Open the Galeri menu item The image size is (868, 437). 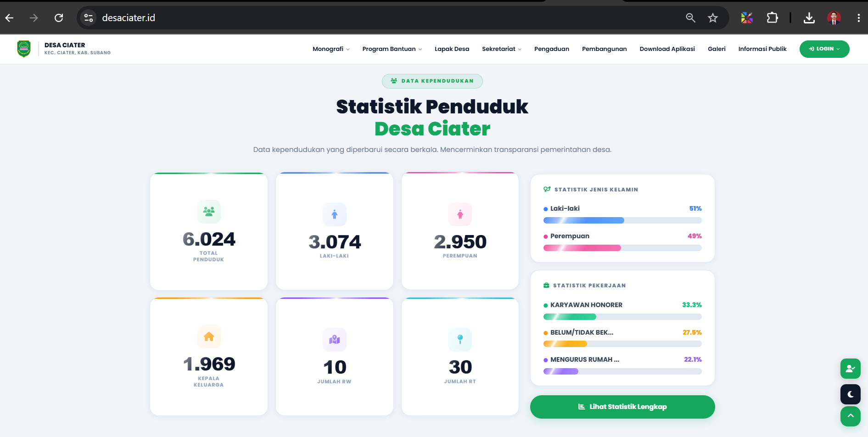(717, 49)
